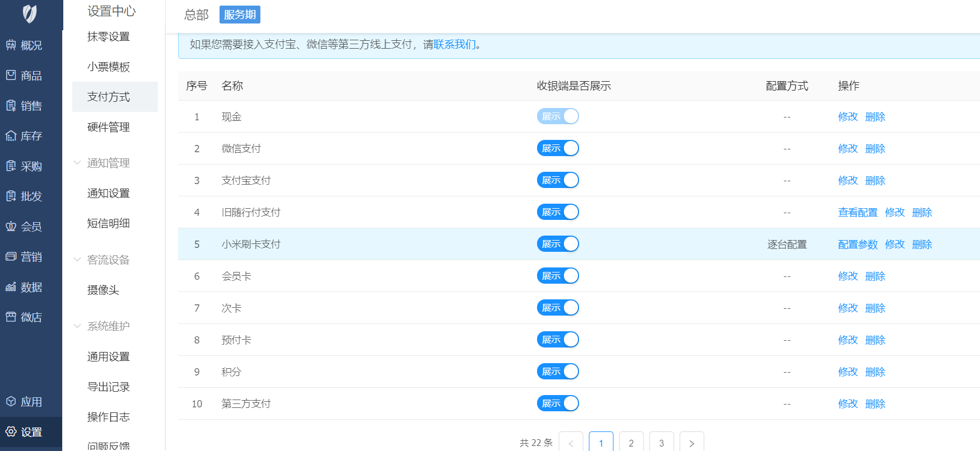980x451 pixels.
Task: Disable display switch for 会员卡 row
Action: pos(557,276)
